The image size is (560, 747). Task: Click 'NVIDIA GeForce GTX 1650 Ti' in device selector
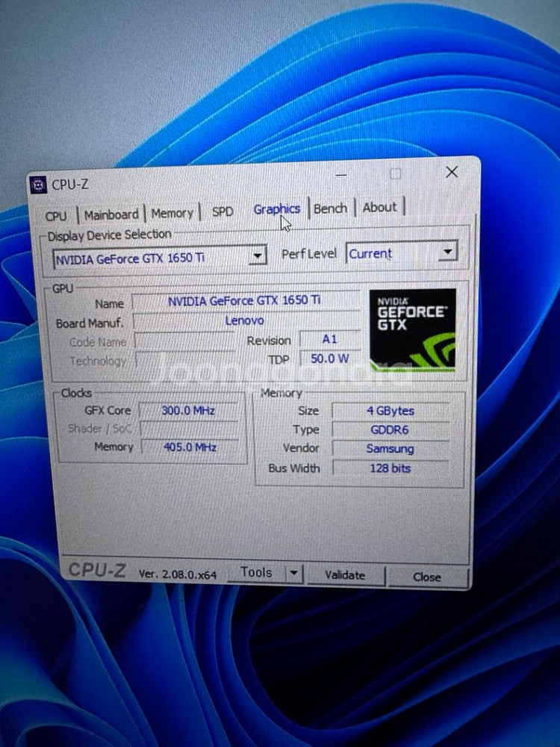[131, 258]
